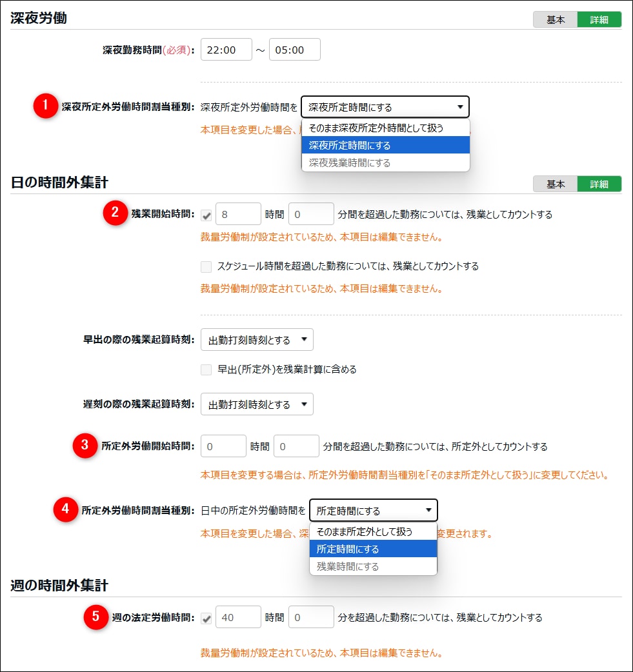Toggle the 週の法定労働時間 checkbox
The image size is (633, 672).
click(206, 618)
